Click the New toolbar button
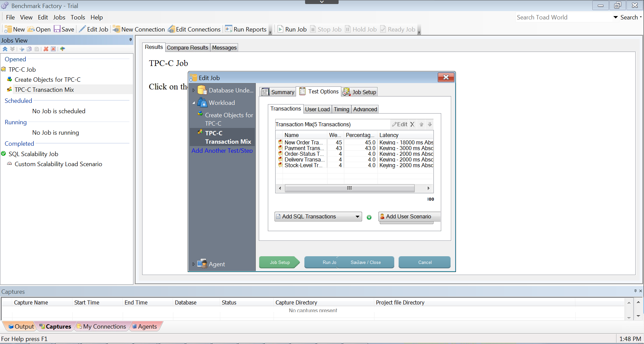The height and width of the screenshot is (344, 644). click(x=14, y=29)
